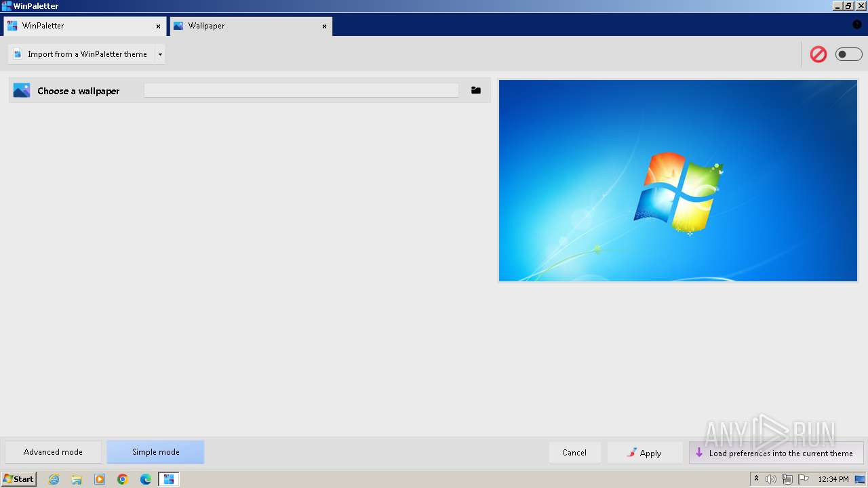
Task: Click the taskbar clock showing 12:34 PM
Action: (x=833, y=479)
